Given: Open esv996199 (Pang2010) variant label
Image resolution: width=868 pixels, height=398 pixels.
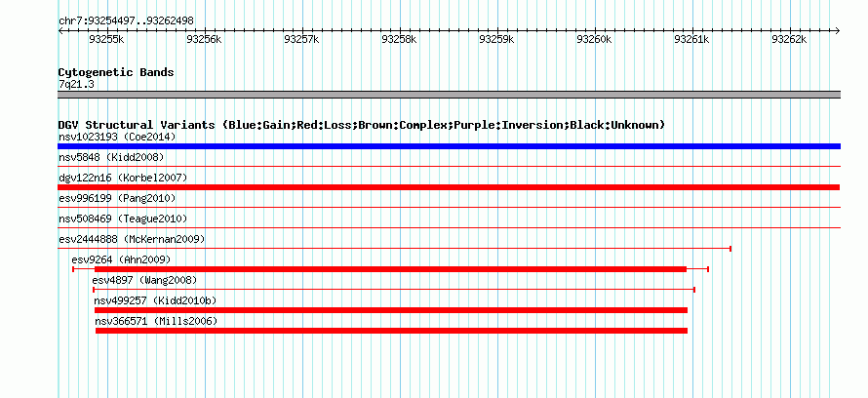Looking at the screenshot, I should 117,198.
